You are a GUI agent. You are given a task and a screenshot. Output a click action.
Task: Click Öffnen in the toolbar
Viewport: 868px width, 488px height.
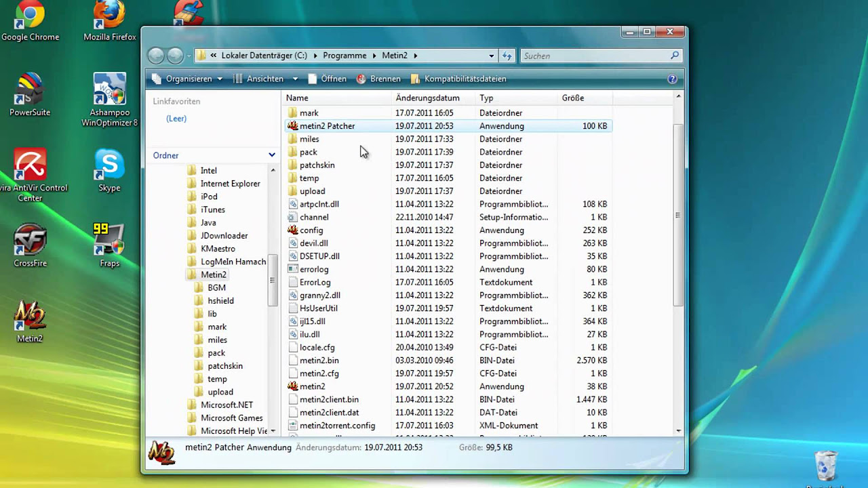(x=327, y=79)
